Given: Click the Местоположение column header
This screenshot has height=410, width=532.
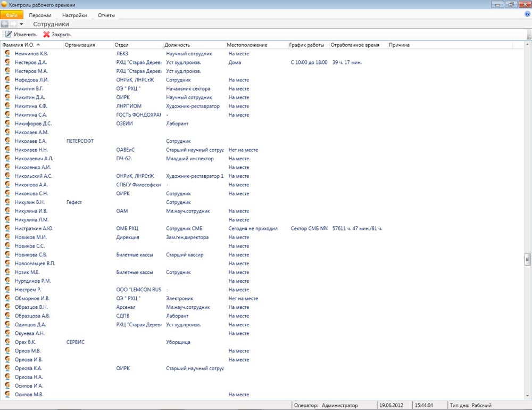Looking at the screenshot, I should (x=247, y=45).
